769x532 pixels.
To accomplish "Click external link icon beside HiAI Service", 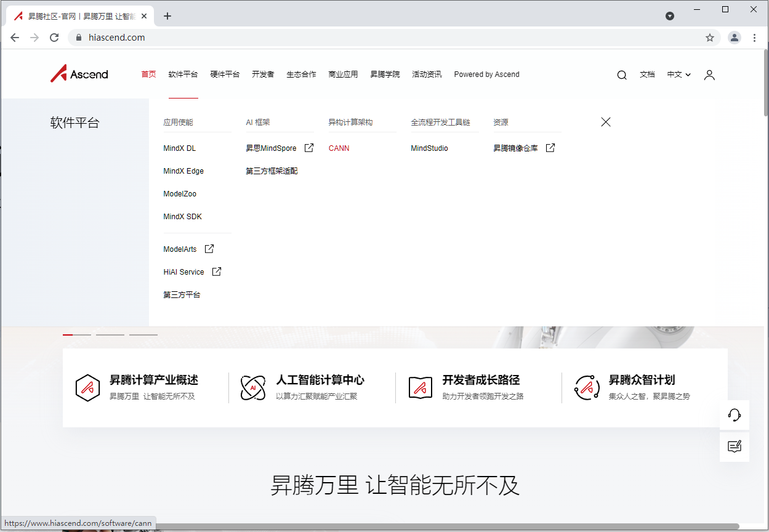I will (217, 272).
